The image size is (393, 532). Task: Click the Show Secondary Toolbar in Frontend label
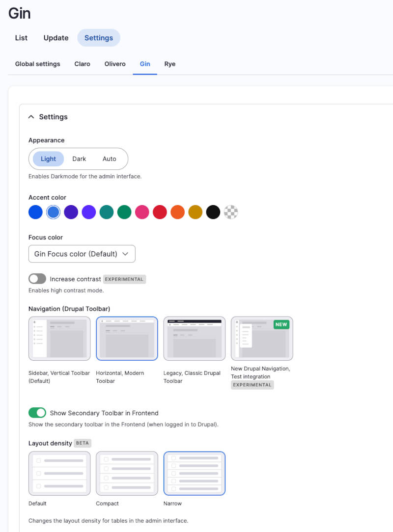pyautogui.click(x=104, y=413)
